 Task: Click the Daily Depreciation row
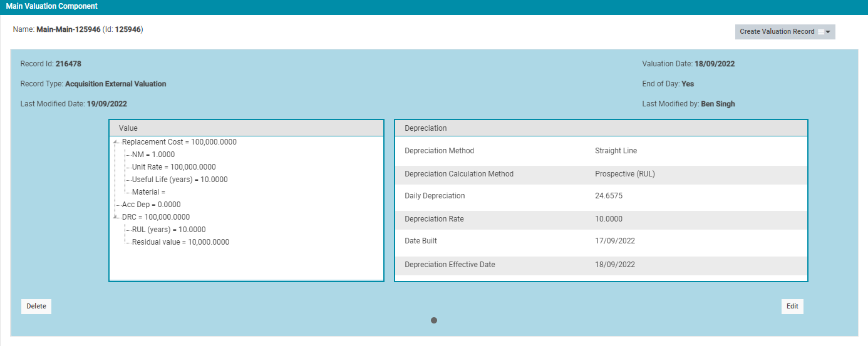(x=601, y=196)
